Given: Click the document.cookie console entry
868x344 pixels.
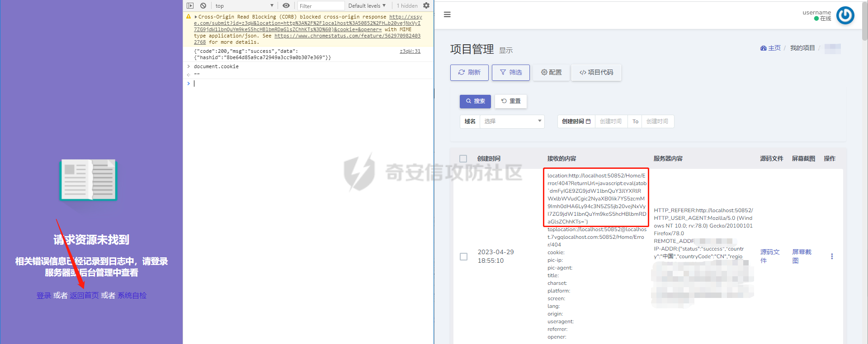Looking at the screenshot, I should pos(216,66).
